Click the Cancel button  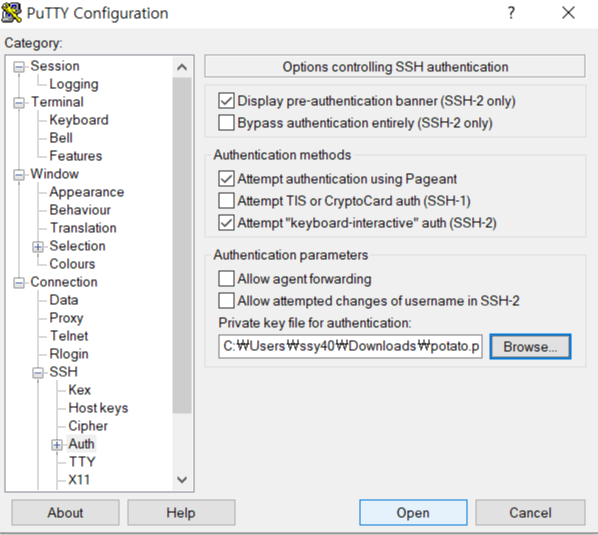point(530,513)
